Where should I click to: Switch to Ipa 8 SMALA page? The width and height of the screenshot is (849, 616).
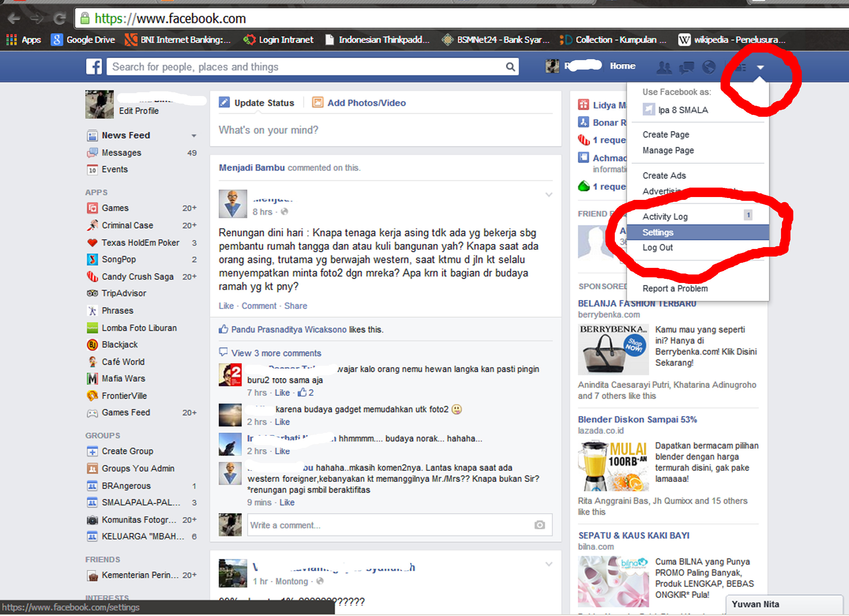tap(698, 110)
